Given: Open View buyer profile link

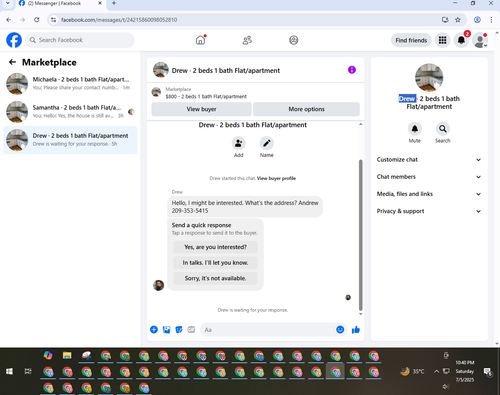Looking at the screenshot, I should click(276, 178).
